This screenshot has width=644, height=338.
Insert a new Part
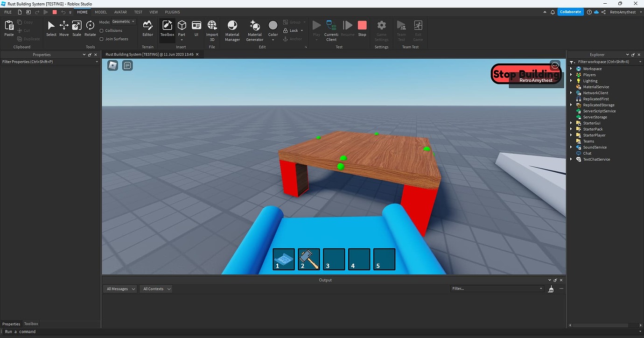point(182,26)
